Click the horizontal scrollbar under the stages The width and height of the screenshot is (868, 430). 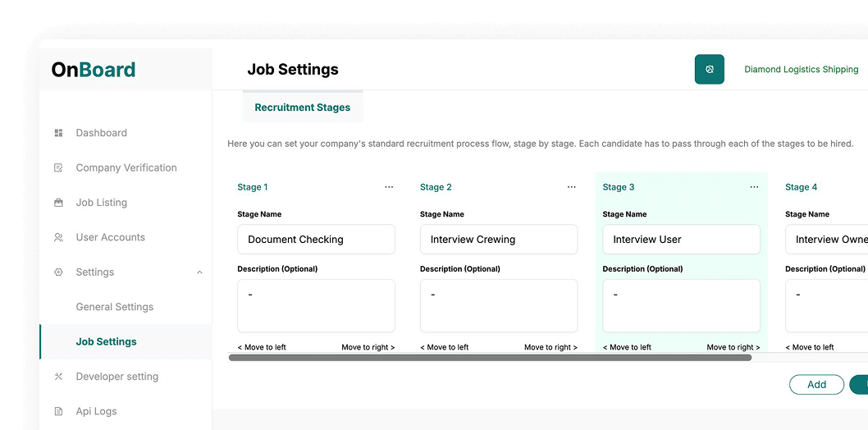490,358
